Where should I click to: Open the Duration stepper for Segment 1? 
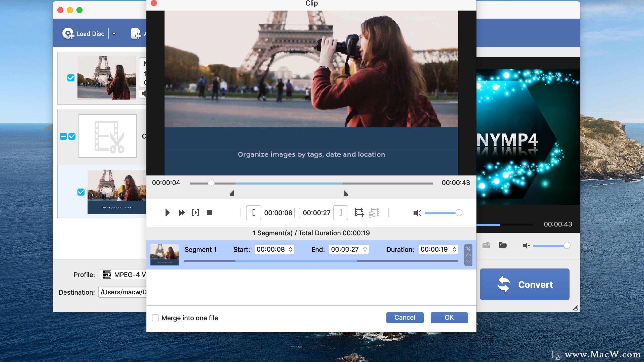[455, 249]
